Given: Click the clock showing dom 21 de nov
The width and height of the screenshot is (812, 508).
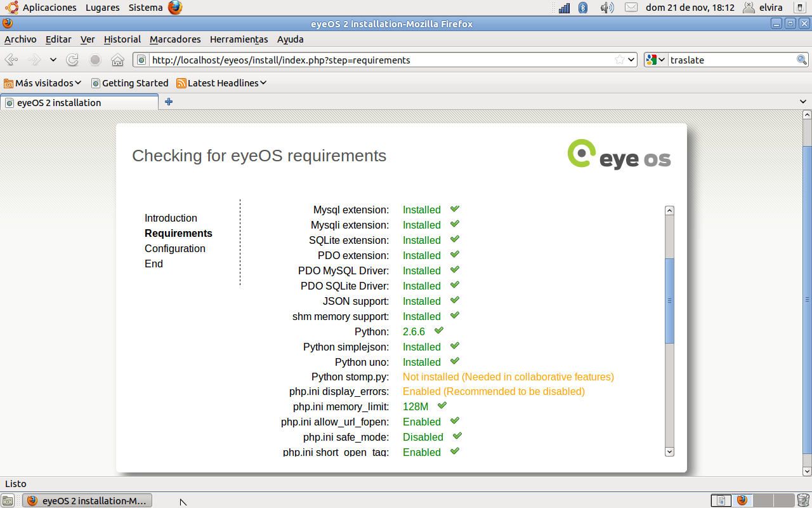Looking at the screenshot, I should [690, 8].
